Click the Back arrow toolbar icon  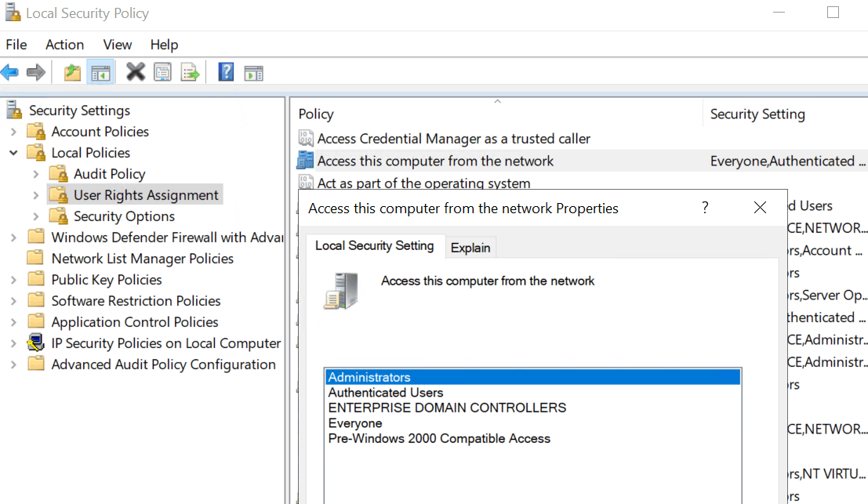pyautogui.click(x=10, y=72)
